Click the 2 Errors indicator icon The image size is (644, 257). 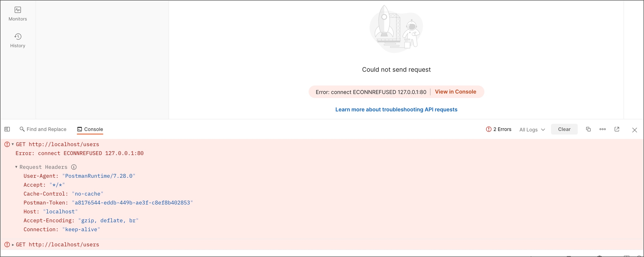click(x=489, y=129)
